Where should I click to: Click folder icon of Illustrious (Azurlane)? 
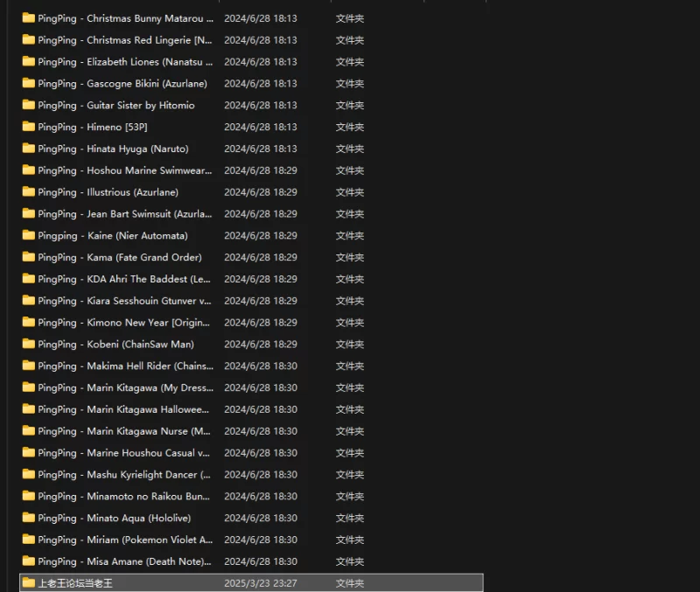tap(29, 192)
